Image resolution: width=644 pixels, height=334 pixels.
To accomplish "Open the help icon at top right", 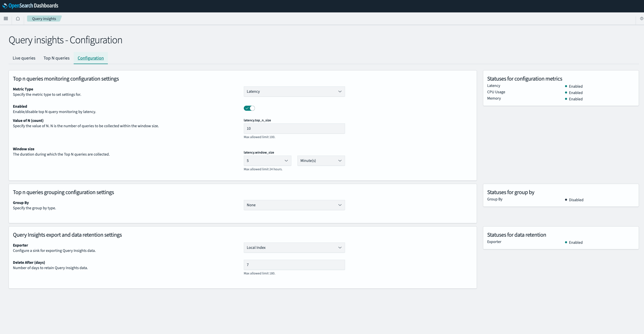I will click(641, 18).
